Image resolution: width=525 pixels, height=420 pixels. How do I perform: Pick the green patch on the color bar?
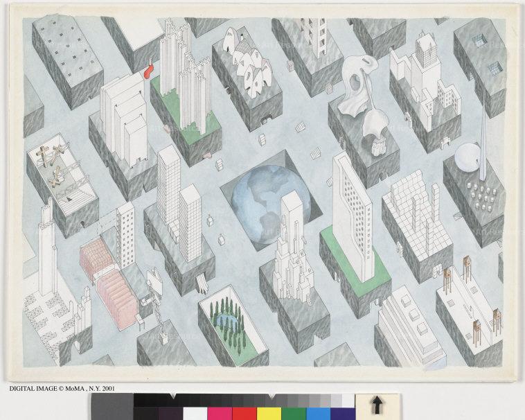coord(294,413)
